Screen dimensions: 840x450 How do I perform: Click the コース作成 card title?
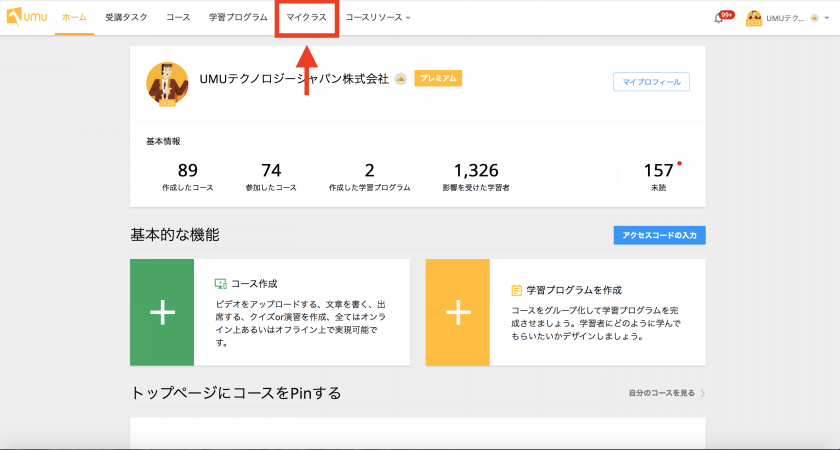pos(254,284)
